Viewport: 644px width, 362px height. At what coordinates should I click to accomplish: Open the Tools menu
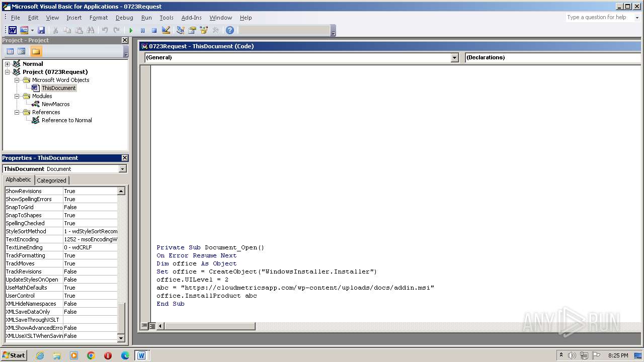coord(167,18)
